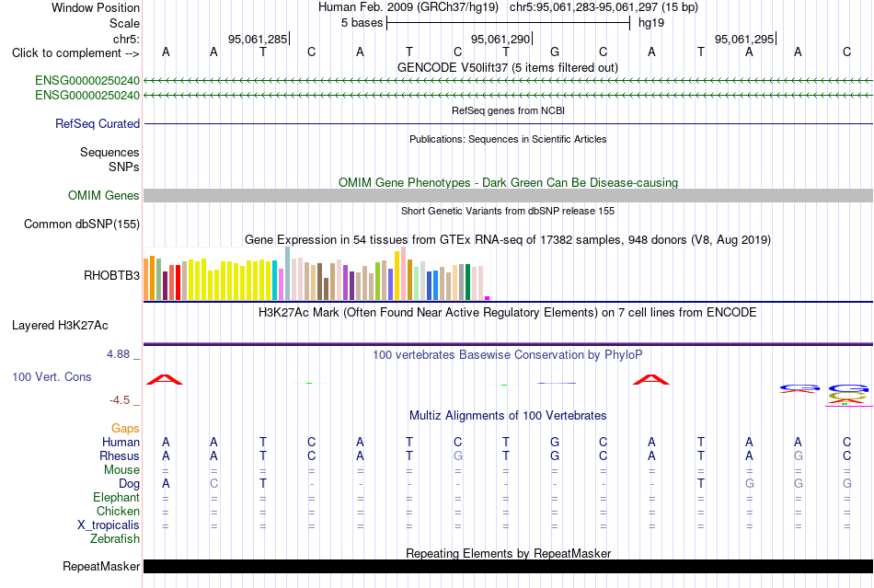This screenshot has height=588, width=874.
Task: Click the '5 bases' scale bar label
Action: tap(362, 23)
